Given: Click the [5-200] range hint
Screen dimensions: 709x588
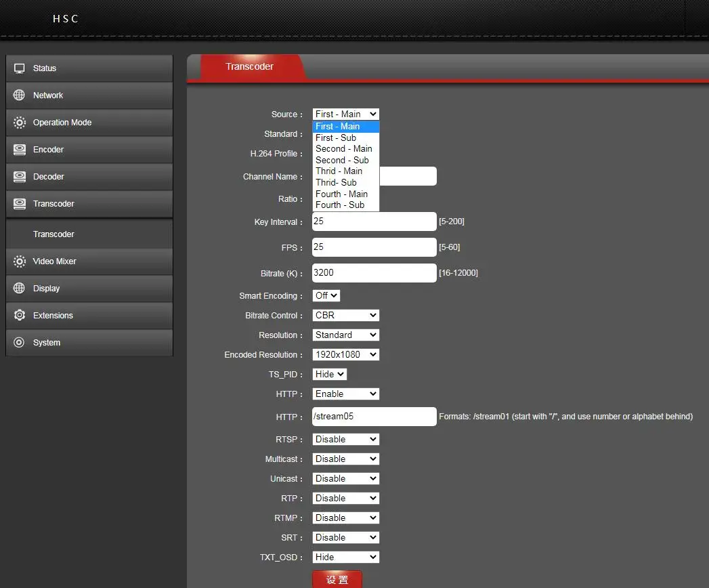Looking at the screenshot, I should click(x=451, y=222).
